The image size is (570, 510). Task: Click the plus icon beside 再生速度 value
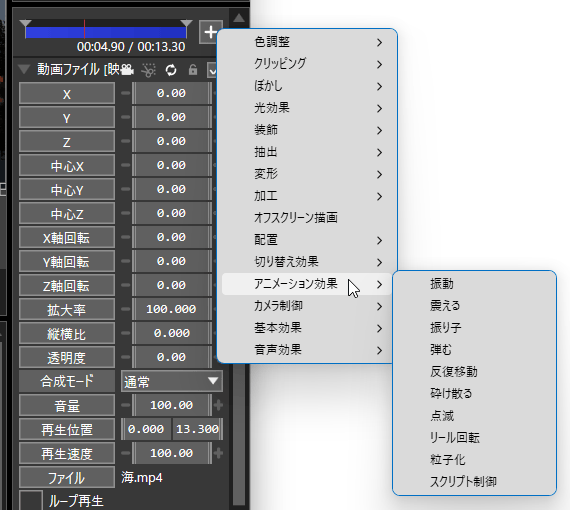click(218, 453)
